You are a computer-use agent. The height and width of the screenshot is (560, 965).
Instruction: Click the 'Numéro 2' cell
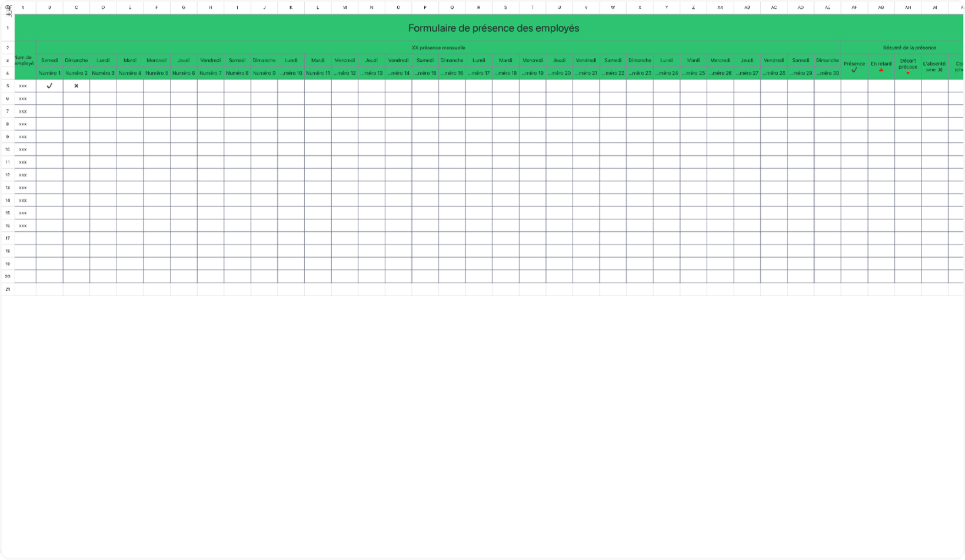76,73
